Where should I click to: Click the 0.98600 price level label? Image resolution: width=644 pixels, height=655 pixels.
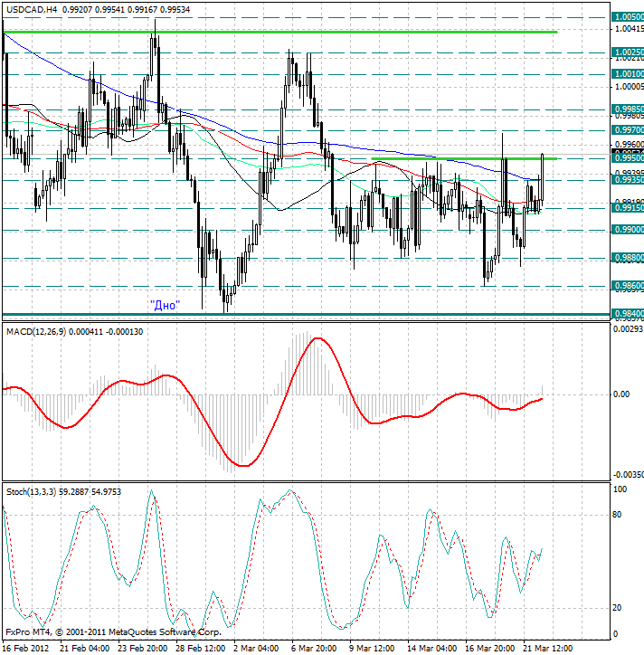628,286
